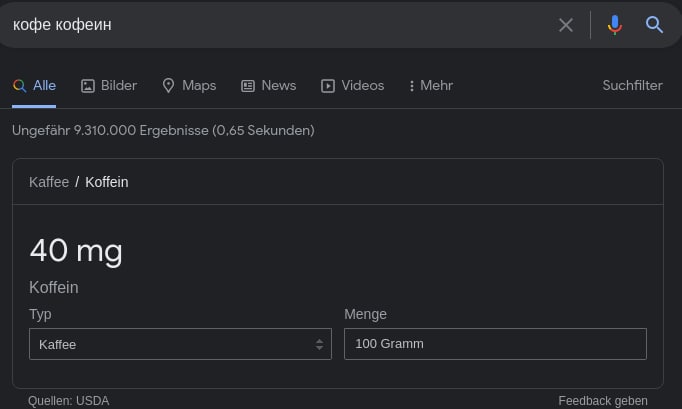Click the Maps pin icon
The image size is (682, 409).
168,86
